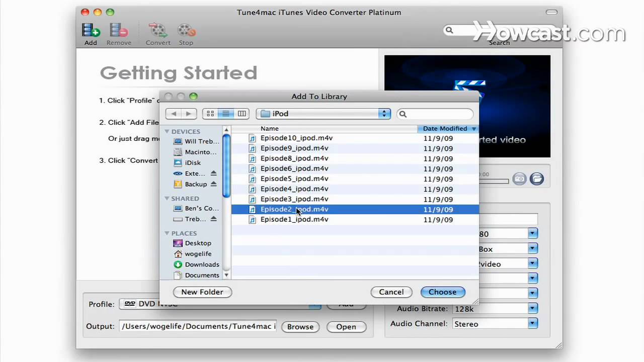Collapse the PLACES sidebar section
Viewport: 644px width, 362px height.
pos(167,233)
